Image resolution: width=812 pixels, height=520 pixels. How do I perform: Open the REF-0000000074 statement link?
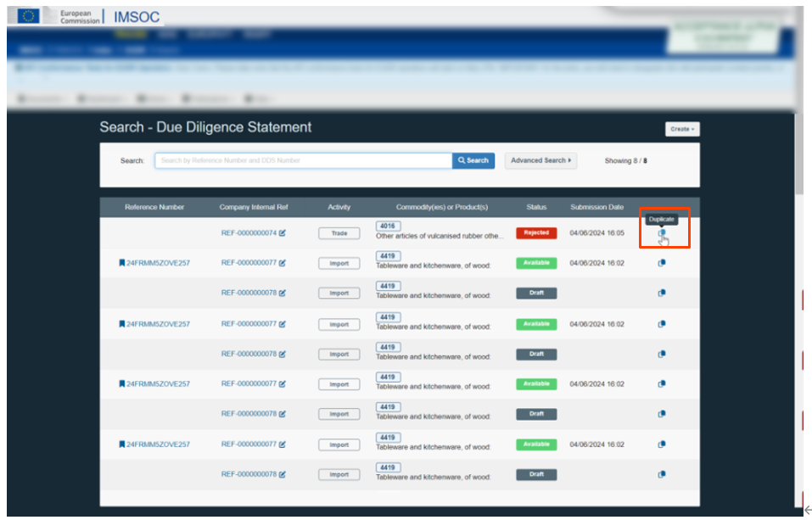(249, 233)
